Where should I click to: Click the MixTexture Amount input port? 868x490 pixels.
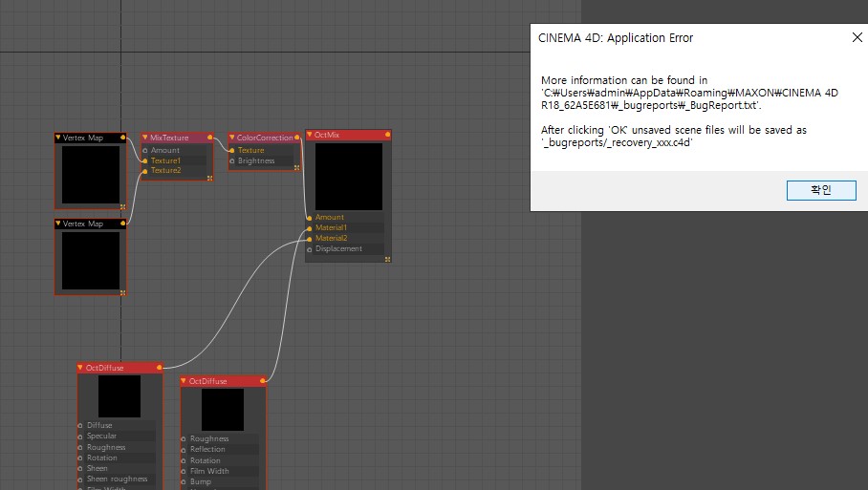click(145, 150)
